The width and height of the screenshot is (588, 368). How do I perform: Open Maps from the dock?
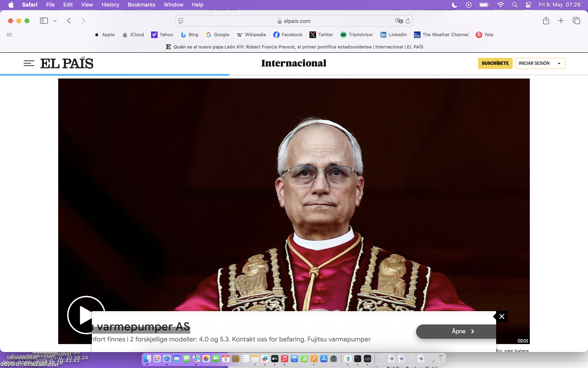coord(196,359)
